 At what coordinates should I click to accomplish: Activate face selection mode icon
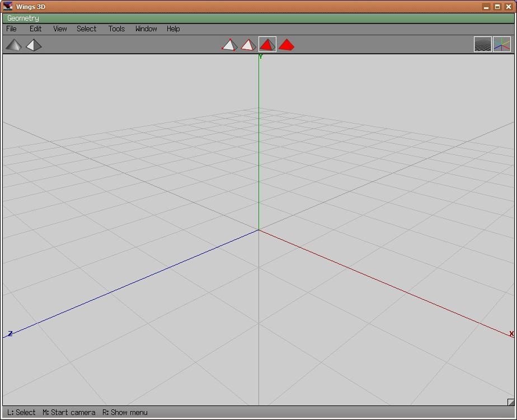267,45
